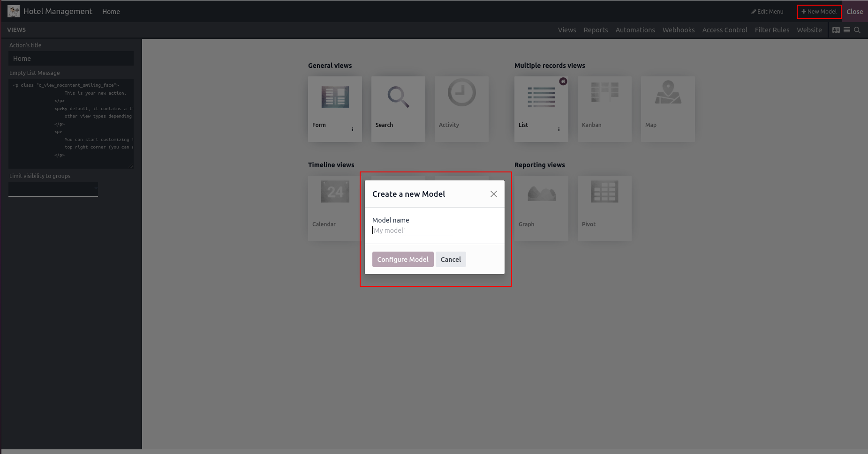Click the Hotel Management app icon
Screen dimensions: 868x454
click(x=14, y=11)
